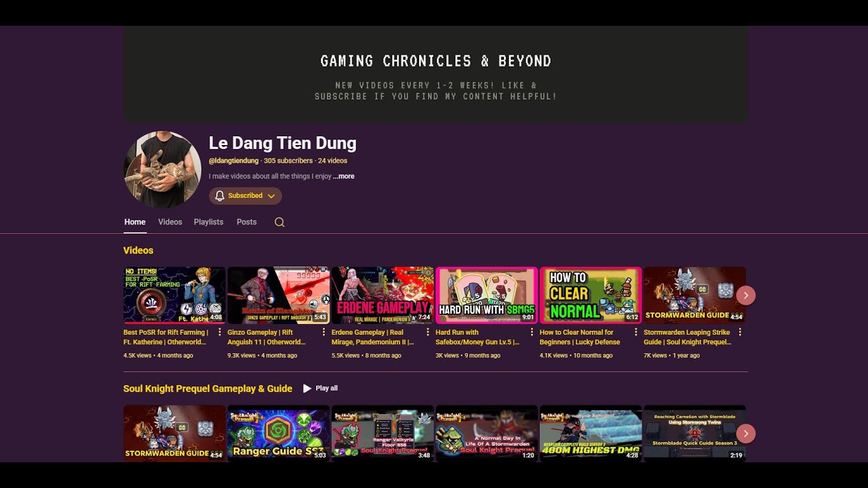Click next arrow in Soul Knight Prequel row
The width and height of the screenshot is (868, 488).
pyautogui.click(x=745, y=433)
